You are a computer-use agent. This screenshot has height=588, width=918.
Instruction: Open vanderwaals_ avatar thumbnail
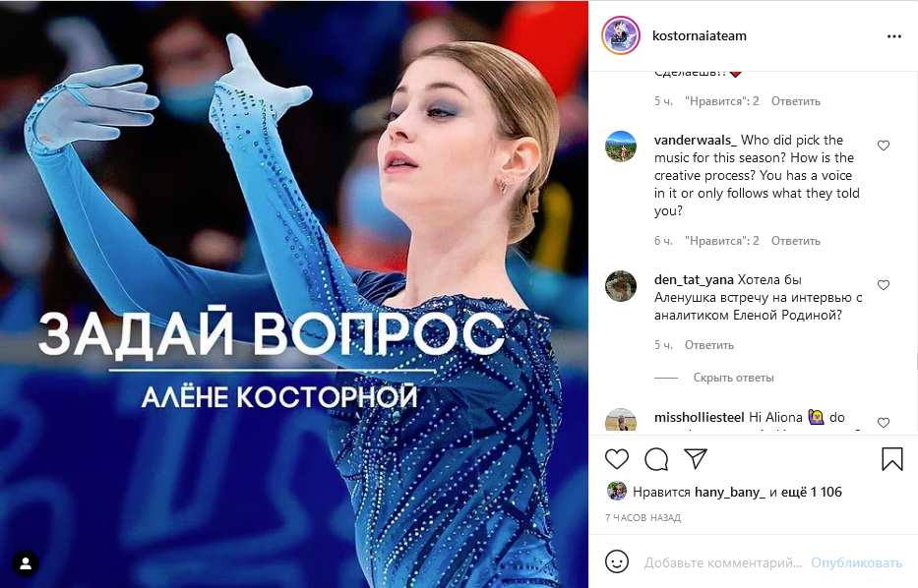point(621,147)
